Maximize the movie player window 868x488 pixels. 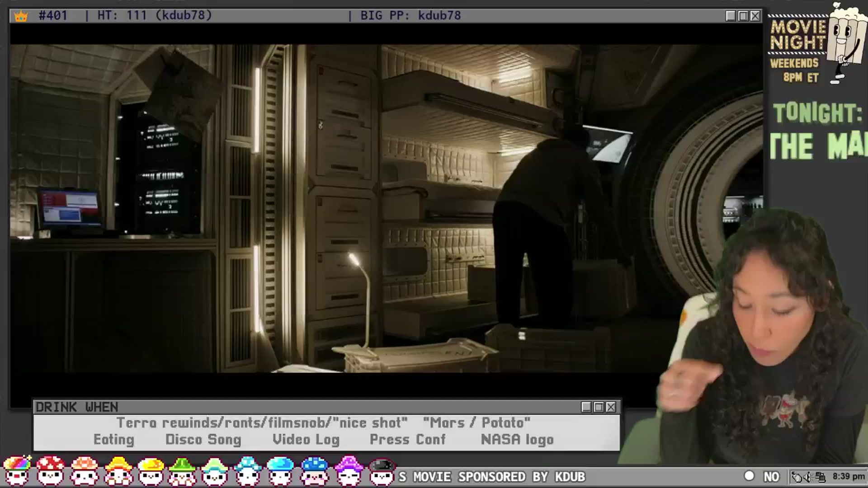[743, 16]
